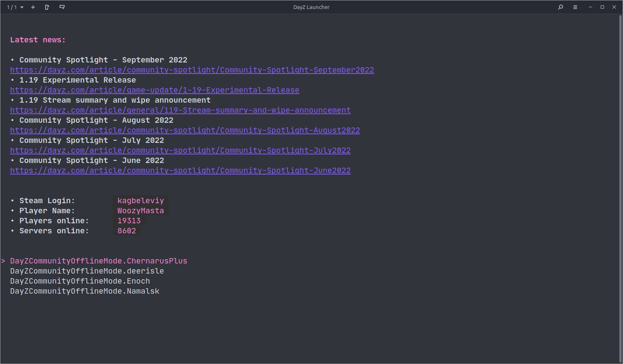623x364 pixels.
Task: Open the 119-Stream-summary-and-wipe-announcement link
Action: (x=180, y=110)
